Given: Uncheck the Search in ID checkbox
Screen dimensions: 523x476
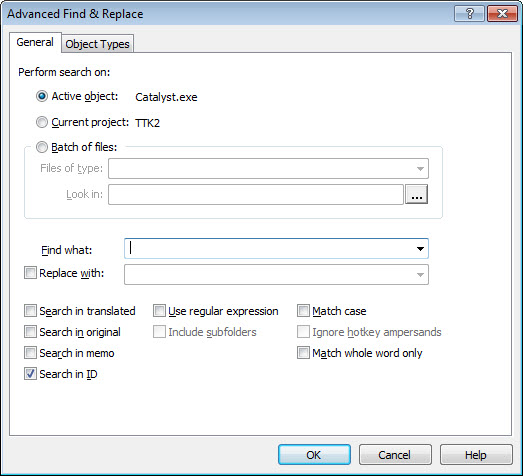Looking at the screenshot, I should pyautogui.click(x=30, y=374).
